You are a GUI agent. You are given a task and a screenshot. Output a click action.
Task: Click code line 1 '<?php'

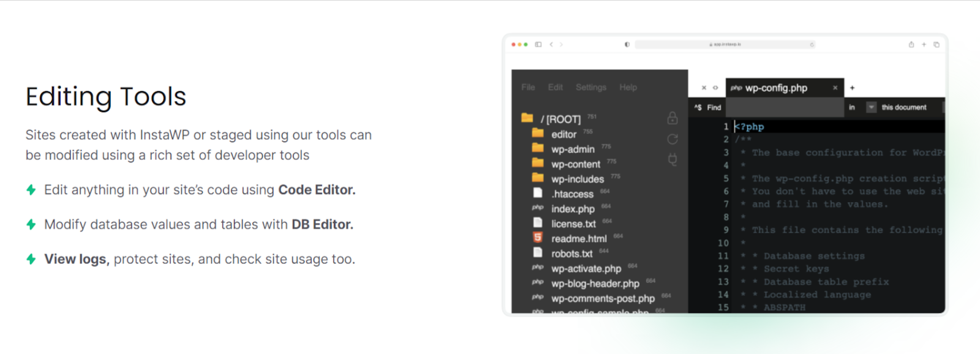pos(749,127)
